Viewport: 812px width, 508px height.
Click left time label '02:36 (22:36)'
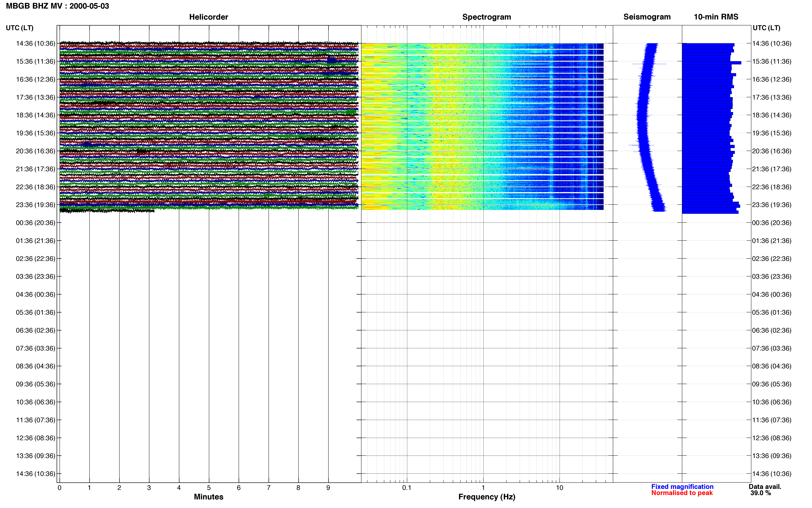pos(36,259)
